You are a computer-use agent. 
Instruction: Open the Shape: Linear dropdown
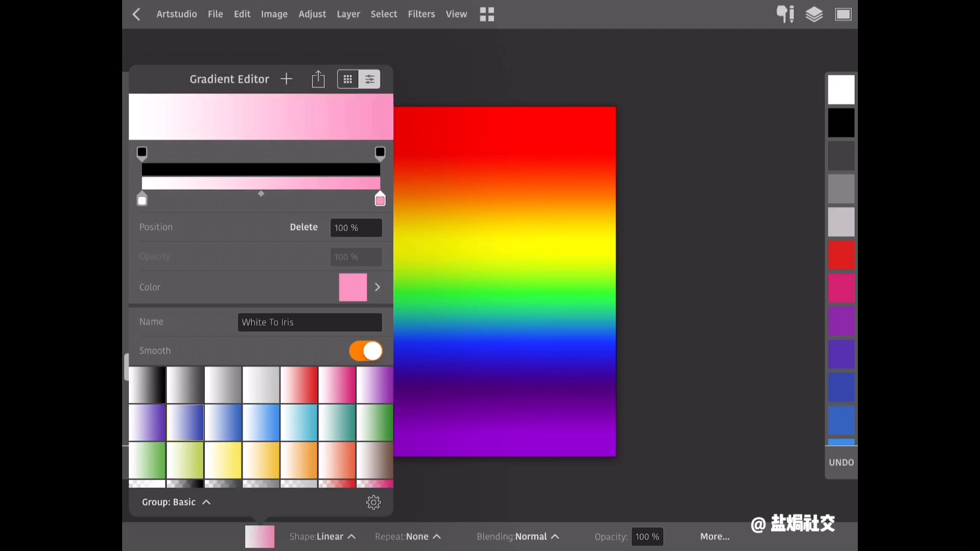point(322,537)
